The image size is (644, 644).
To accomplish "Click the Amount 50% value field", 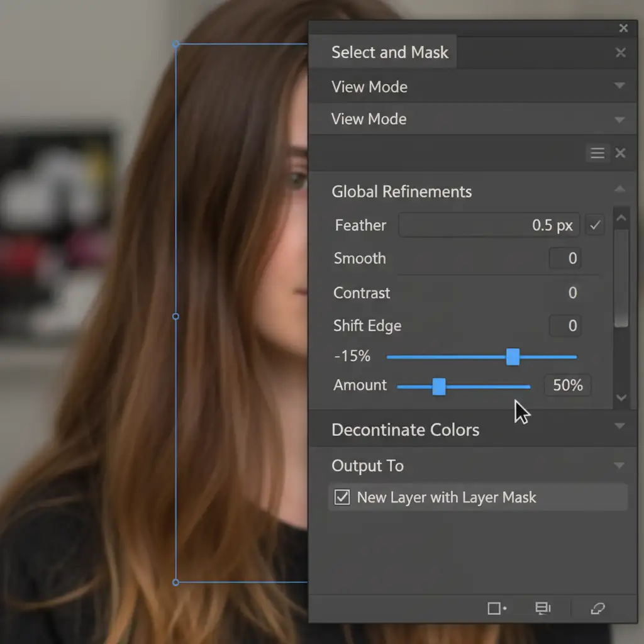I will (567, 386).
